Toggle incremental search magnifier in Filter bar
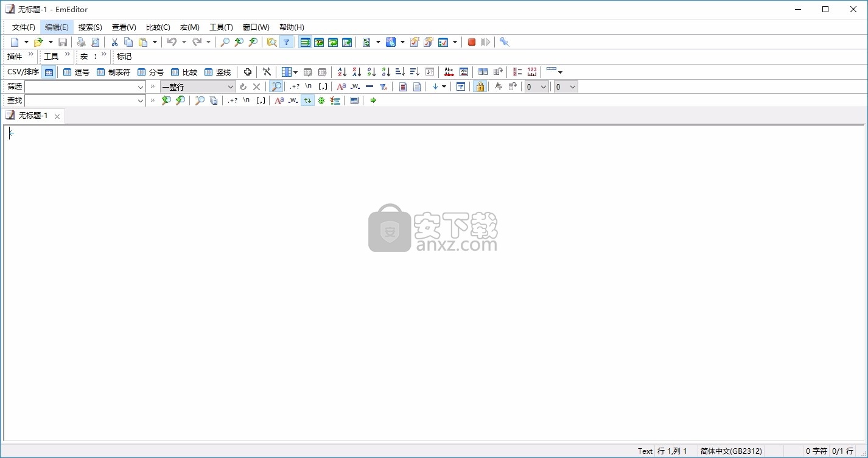Image resolution: width=868 pixels, height=458 pixels. point(276,86)
